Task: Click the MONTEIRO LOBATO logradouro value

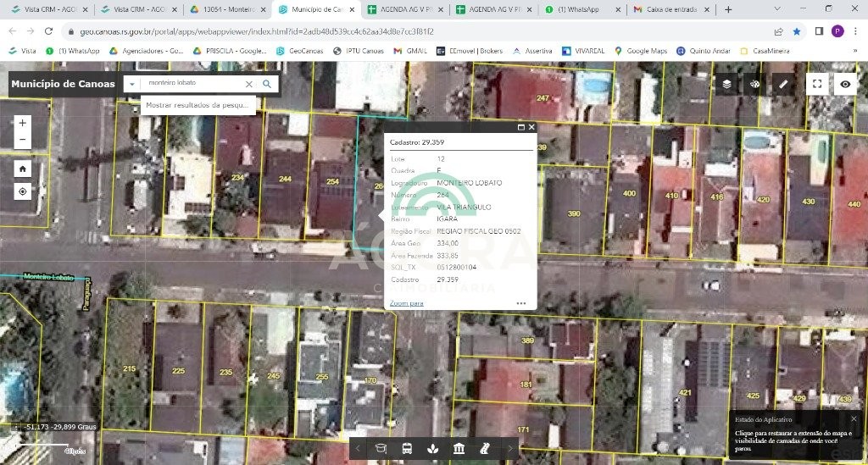Action: [x=470, y=183]
